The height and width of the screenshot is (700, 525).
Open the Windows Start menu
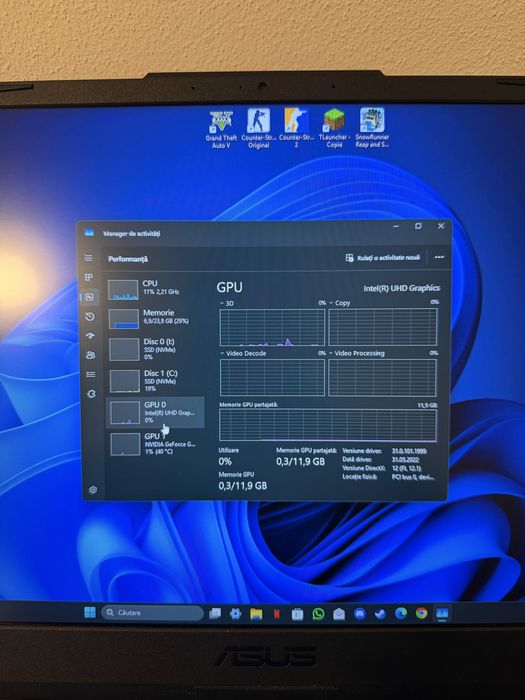coord(90,612)
